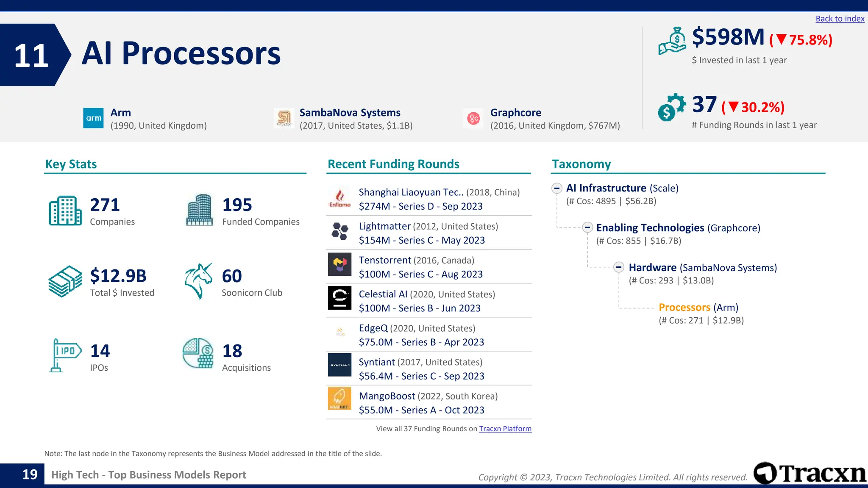Open Shanghai Liaoyuan Tec.. company name
Viewport: 868px width, 488px height.
tap(411, 192)
